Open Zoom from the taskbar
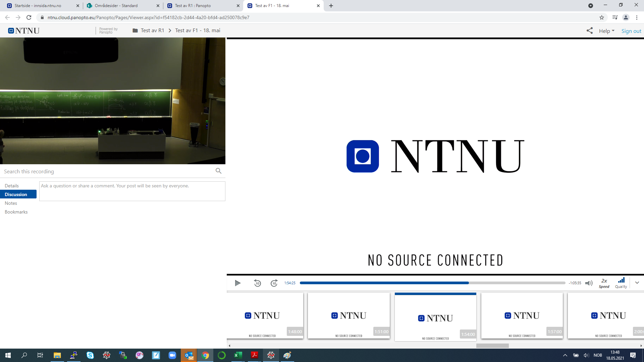644x362 pixels. pos(172,355)
